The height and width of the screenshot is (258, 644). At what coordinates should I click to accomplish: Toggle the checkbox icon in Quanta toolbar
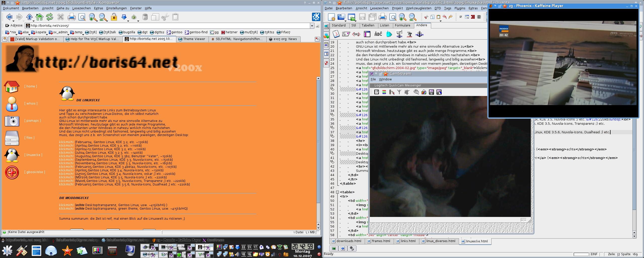click(x=461, y=17)
